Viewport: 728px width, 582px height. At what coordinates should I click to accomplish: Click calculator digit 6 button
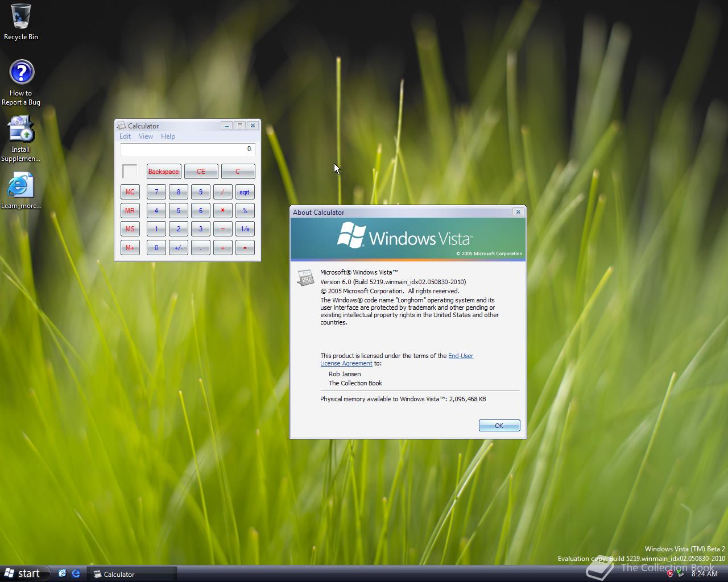click(201, 211)
